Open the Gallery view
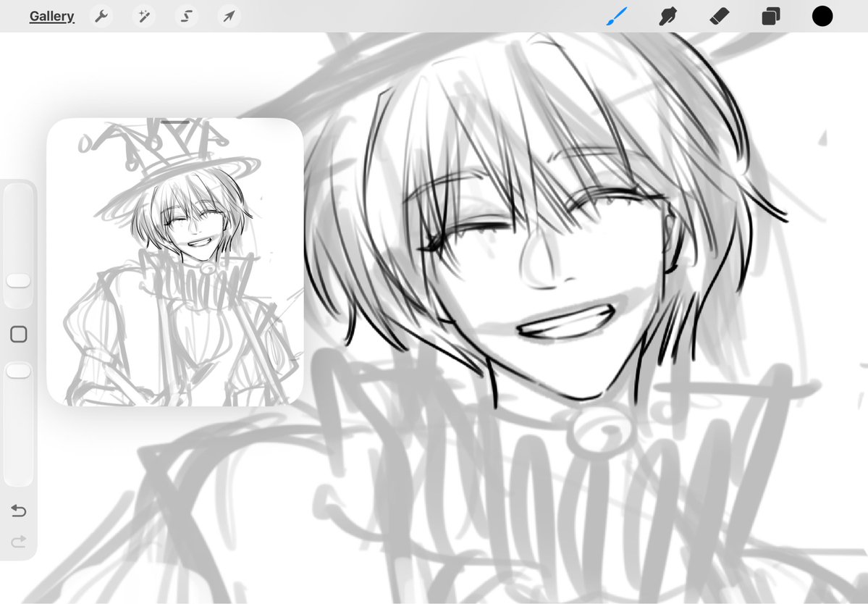Screen dimensions: 868x604 pyautogui.click(x=51, y=16)
